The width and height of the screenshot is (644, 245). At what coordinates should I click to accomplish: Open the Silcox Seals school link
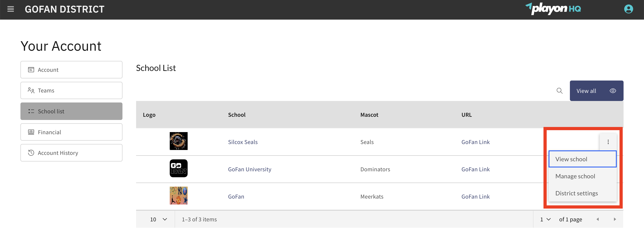pyautogui.click(x=243, y=142)
